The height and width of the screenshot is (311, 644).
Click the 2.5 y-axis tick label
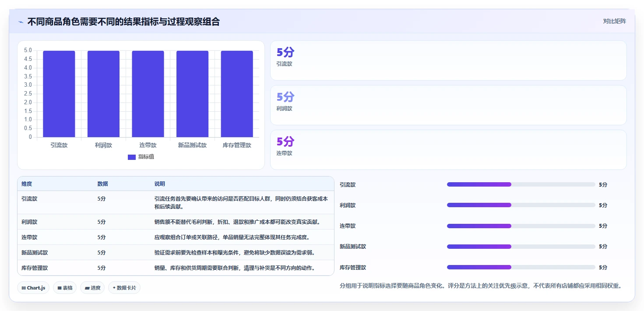coord(28,94)
